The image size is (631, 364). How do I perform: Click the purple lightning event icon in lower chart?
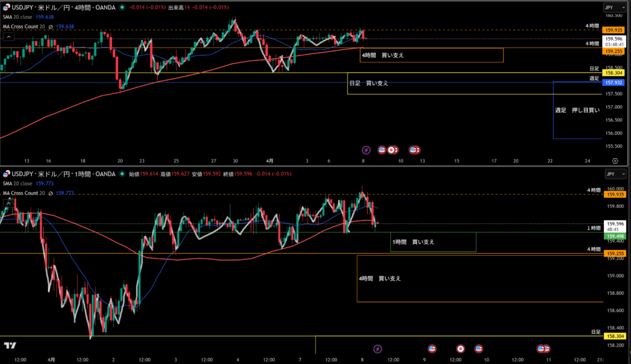(x=378, y=349)
